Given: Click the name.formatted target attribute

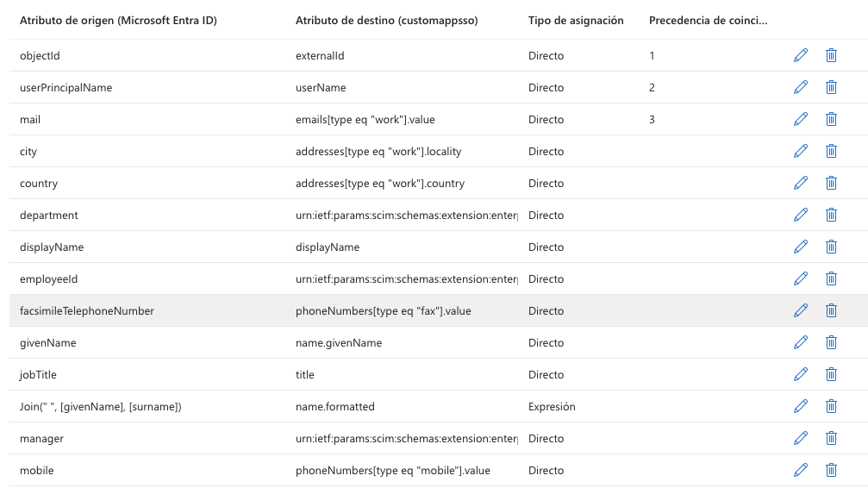Looking at the screenshot, I should (335, 407).
